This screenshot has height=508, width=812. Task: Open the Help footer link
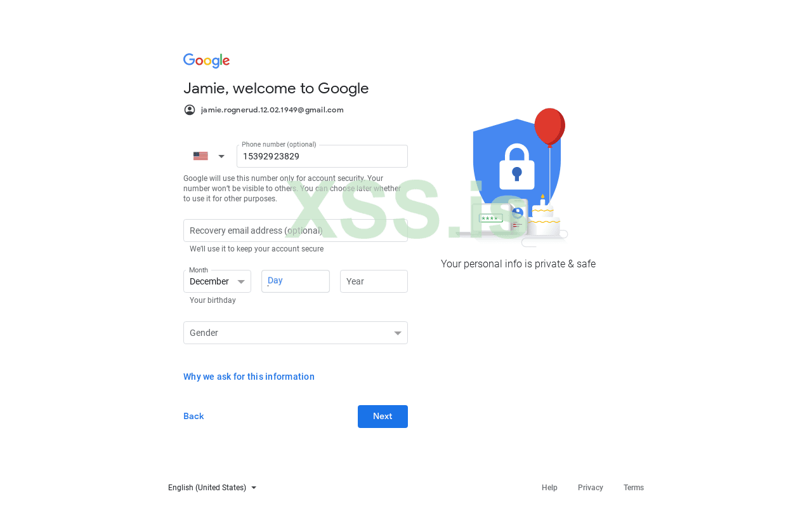[x=549, y=488]
